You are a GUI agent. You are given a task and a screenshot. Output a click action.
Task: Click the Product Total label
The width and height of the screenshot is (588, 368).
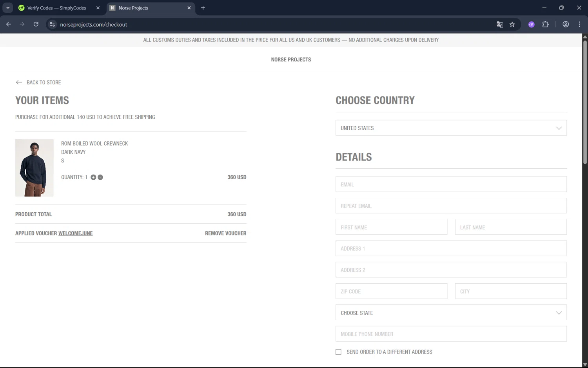tap(33, 214)
